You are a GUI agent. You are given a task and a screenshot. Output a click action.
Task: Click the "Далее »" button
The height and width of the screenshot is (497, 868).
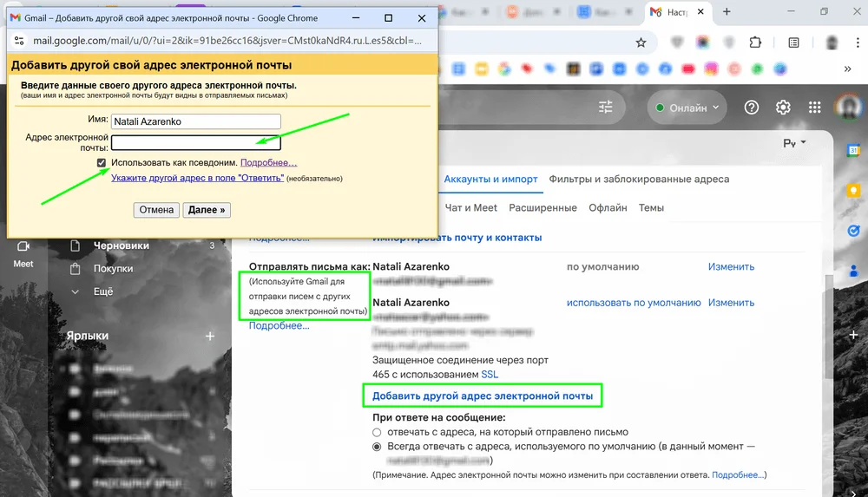pyautogui.click(x=207, y=210)
